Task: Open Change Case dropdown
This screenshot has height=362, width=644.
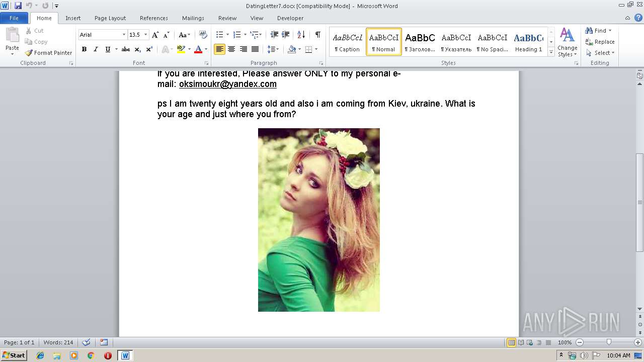Action: 184,35
